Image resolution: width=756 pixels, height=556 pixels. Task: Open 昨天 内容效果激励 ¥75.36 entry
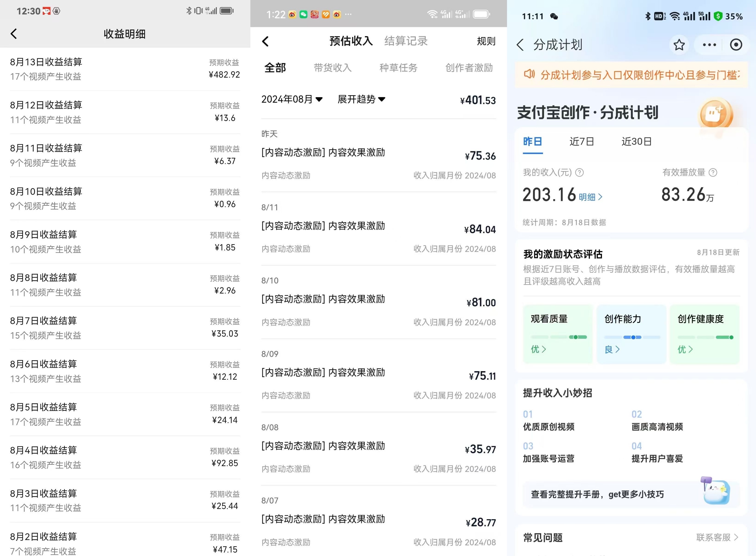[x=379, y=156]
